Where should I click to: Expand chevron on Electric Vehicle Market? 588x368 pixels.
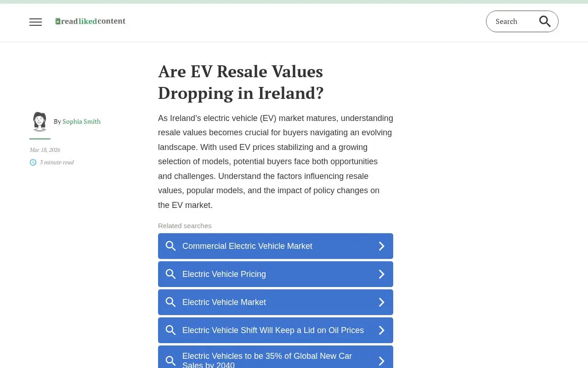[x=381, y=302]
